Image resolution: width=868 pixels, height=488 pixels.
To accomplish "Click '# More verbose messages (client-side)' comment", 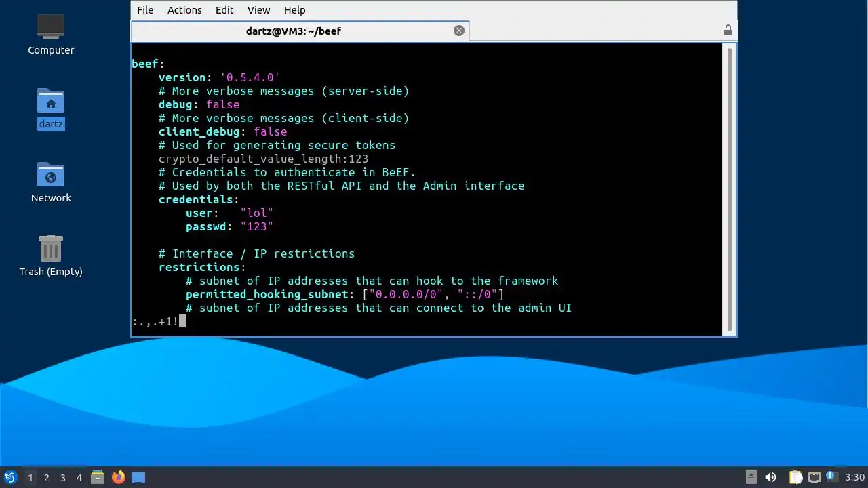I will point(283,118).
